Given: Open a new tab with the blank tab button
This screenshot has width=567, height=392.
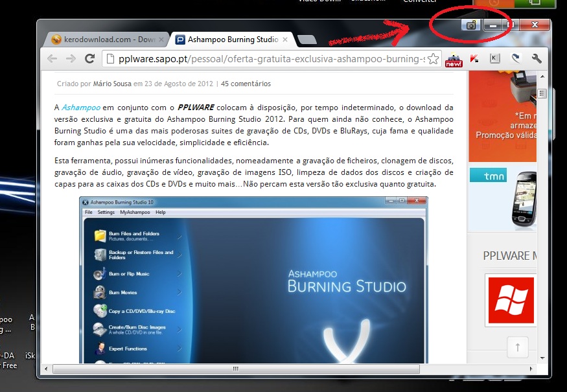Looking at the screenshot, I should pyautogui.click(x=307, y=40).
